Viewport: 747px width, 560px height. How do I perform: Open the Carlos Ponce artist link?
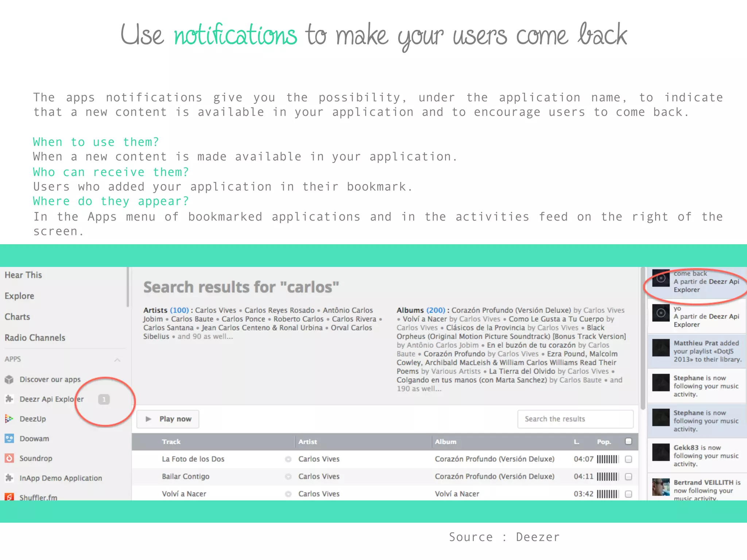click(243, 319)
